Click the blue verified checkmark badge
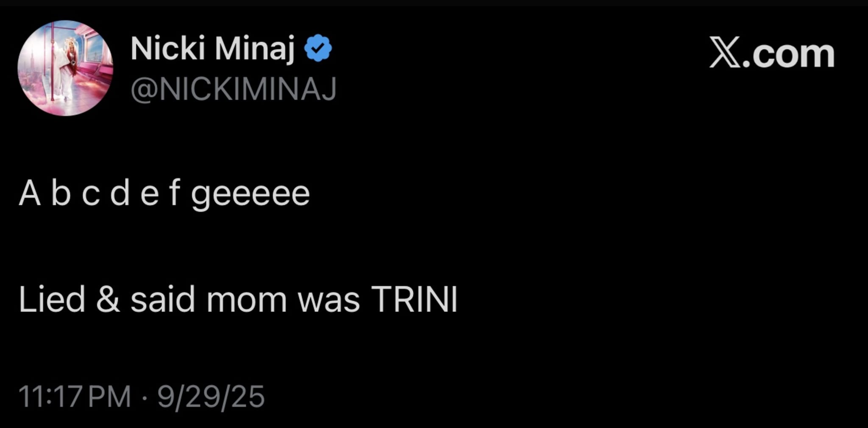 (318, 49)
